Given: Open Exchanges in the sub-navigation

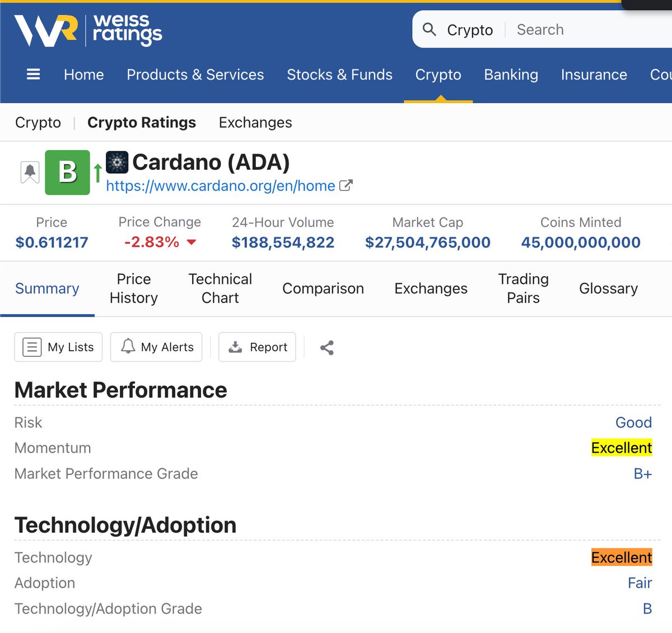Looking at the screenshot, I should pos(255,122).
